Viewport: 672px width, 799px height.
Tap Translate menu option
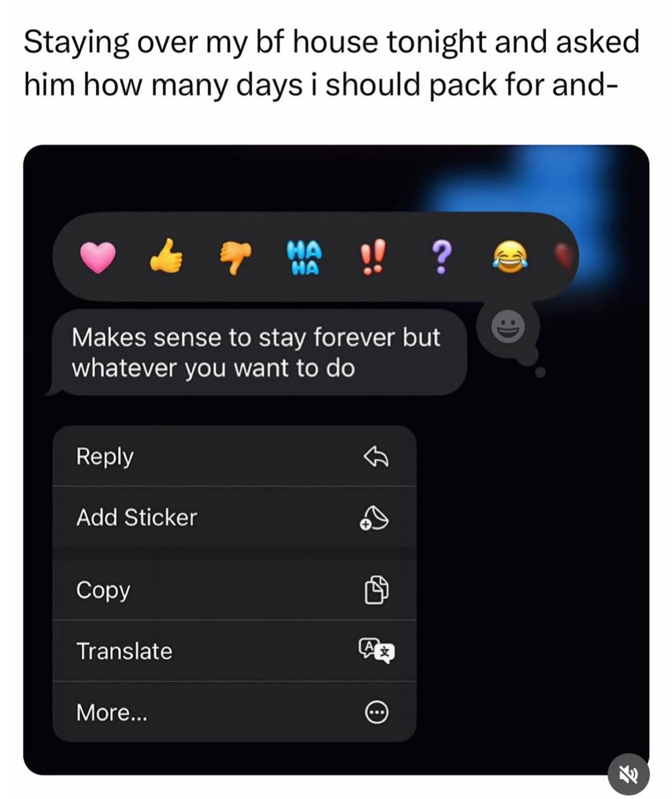tap(235, 651)
